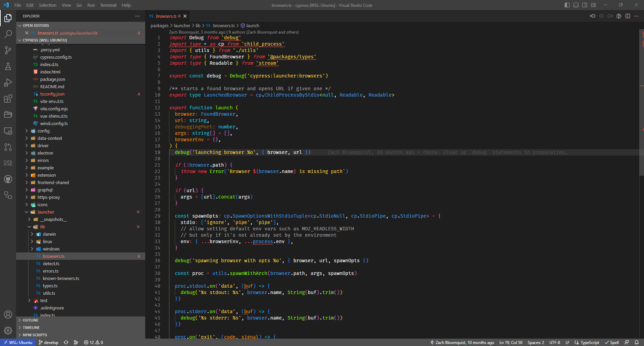Click the launcher breadcrumb segment
The image size is (644, 346).
182,25
